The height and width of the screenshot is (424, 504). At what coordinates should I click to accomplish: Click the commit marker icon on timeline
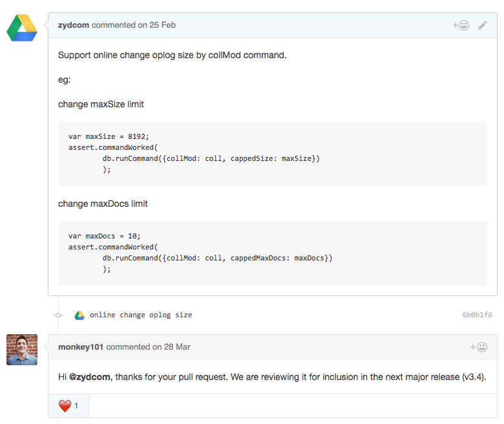pyautogui.click(x=58, y=315)
